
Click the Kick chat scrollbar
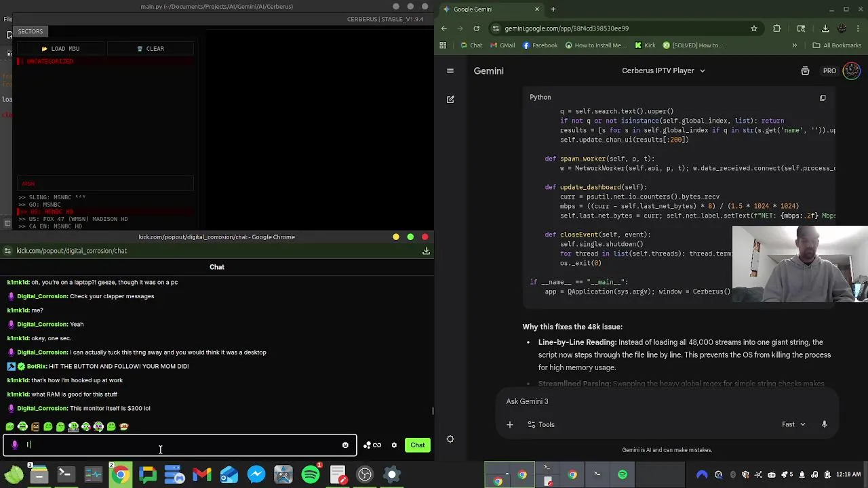click(x=432, y=411)
